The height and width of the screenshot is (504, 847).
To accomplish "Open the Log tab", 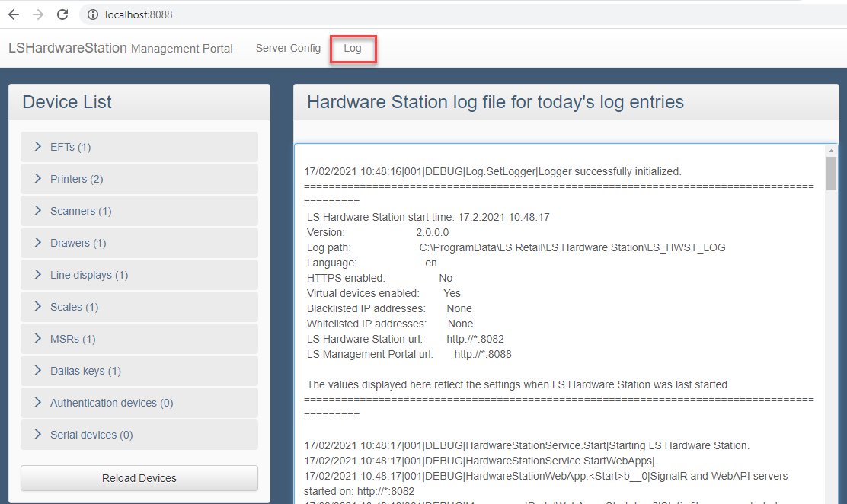I will [353, 48].
